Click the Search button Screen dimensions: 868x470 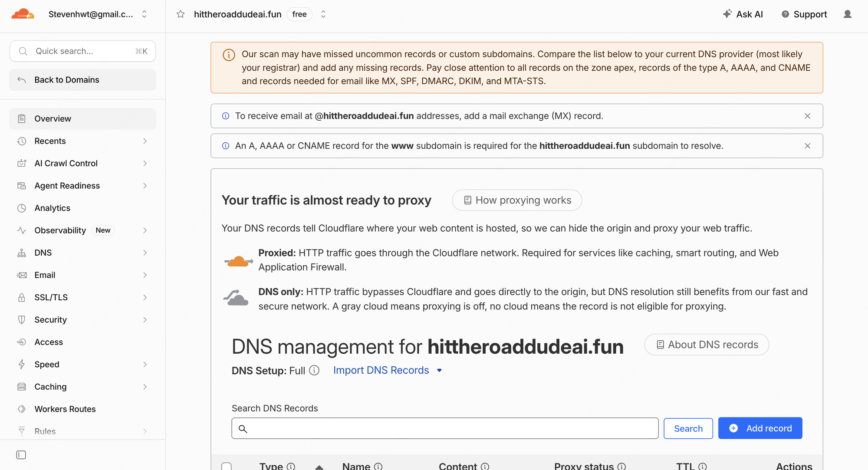coord(688,428)
